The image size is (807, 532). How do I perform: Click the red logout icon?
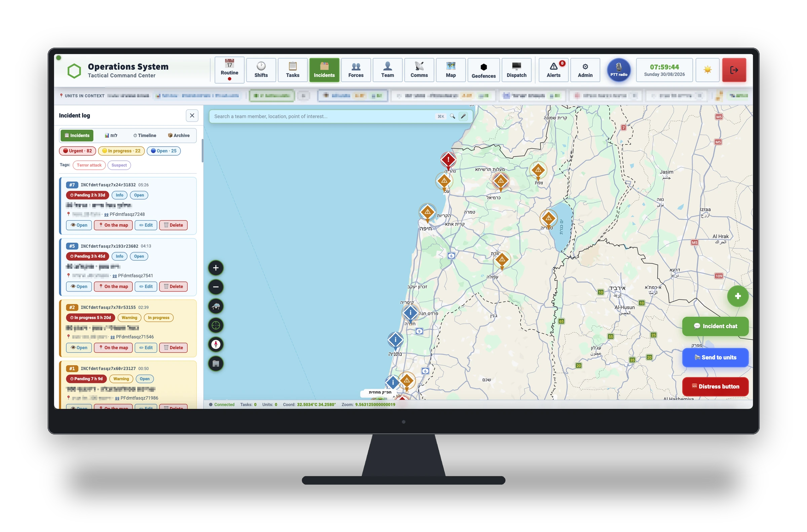click(734, 70)
